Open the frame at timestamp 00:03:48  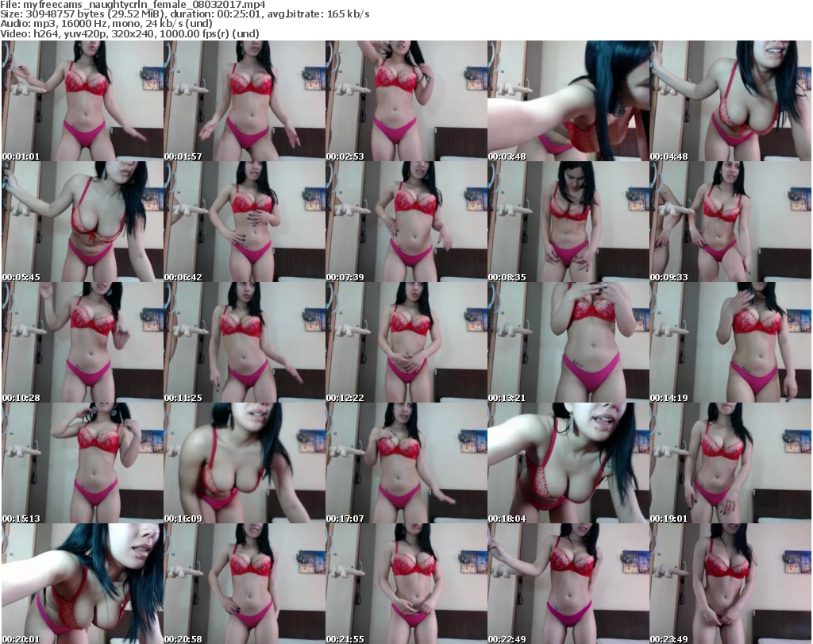point(568,101)
